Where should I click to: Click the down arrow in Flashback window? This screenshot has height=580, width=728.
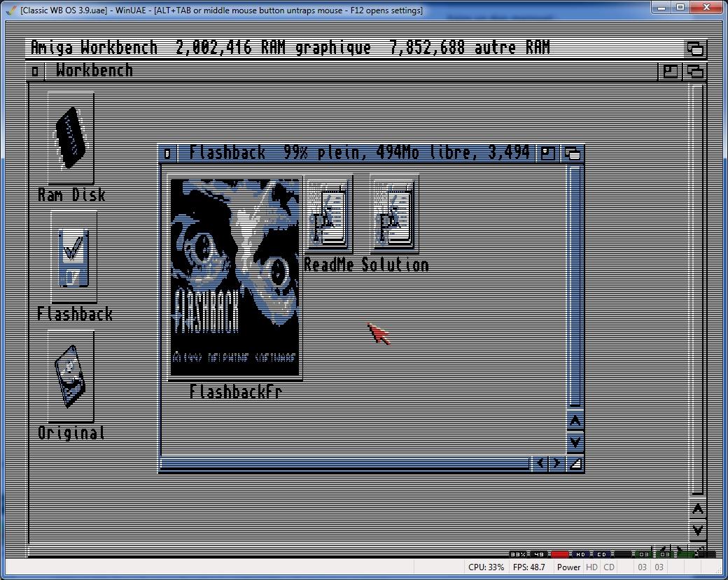pos(575,441)
